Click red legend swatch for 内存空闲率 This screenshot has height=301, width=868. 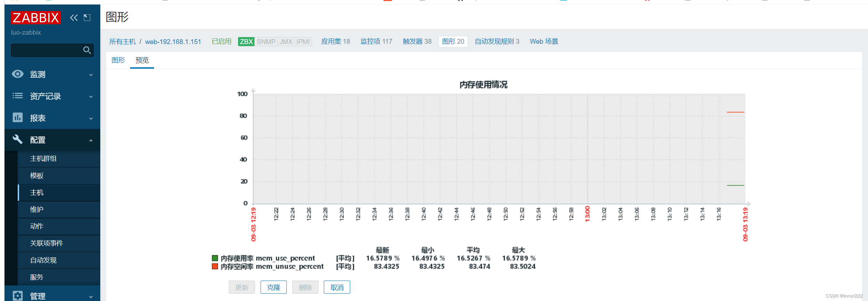tap(215, 266)
